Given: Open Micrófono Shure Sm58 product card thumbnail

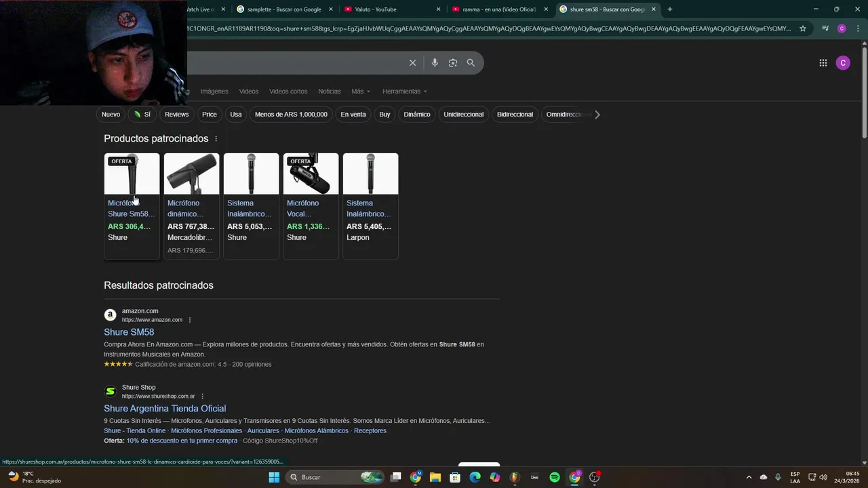Looking at the screenshot, I should point(132,174).
